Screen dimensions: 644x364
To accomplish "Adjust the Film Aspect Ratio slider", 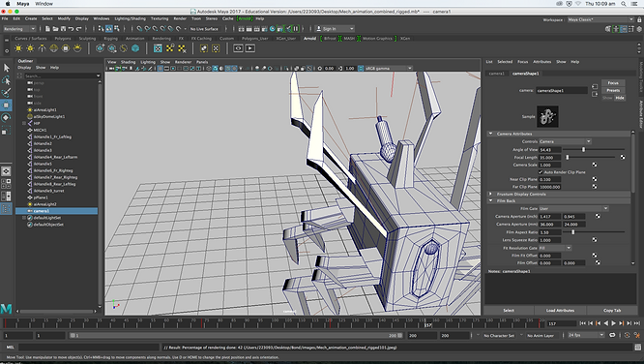I will pos(573,232).
